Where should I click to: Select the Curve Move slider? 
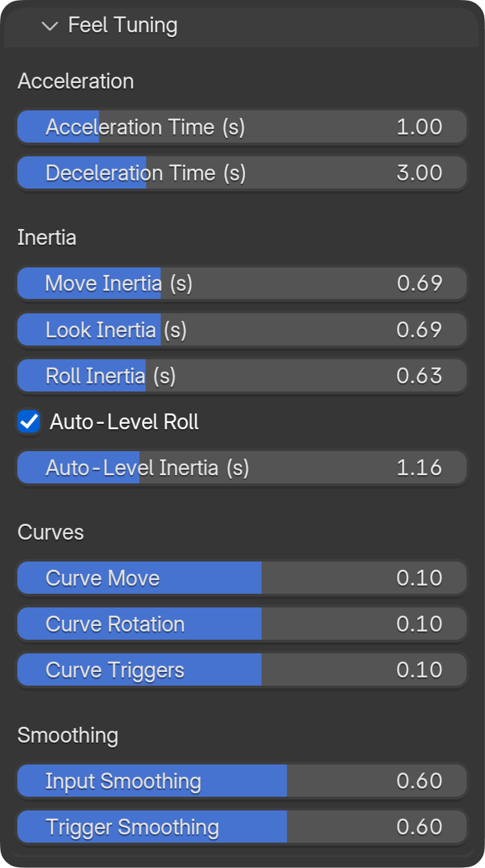tap(242, 578)
